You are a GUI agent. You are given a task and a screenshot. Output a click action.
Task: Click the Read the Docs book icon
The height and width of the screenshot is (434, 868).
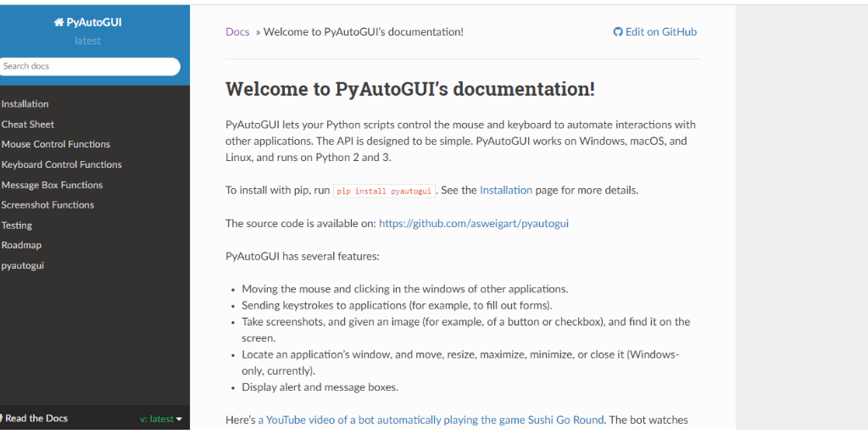1,419
